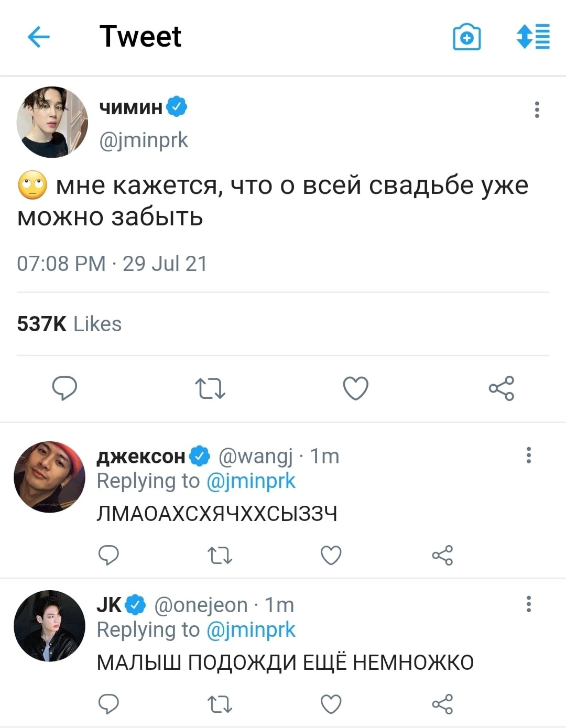
Task: Open the sort replies icon
Action: [533, 37]
